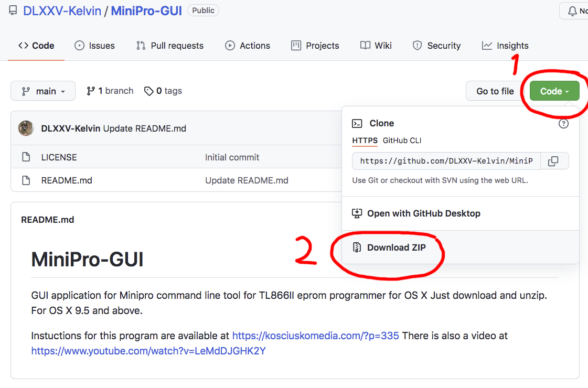Image resolution: width=588 pixels, height=388 pixels.
Task: Click the README.md file icon
Action: click(x=26, y=180)
